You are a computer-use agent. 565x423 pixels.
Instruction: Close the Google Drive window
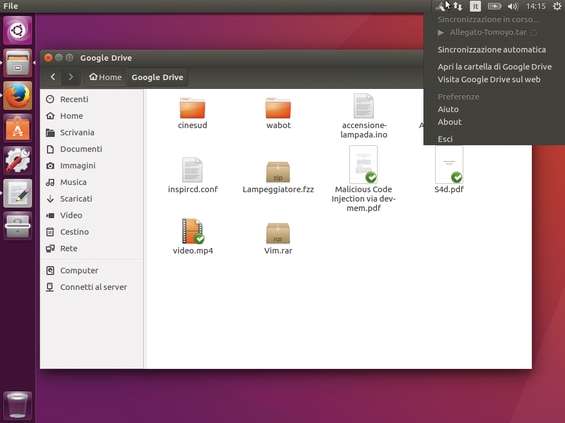[x=48, y=58]
